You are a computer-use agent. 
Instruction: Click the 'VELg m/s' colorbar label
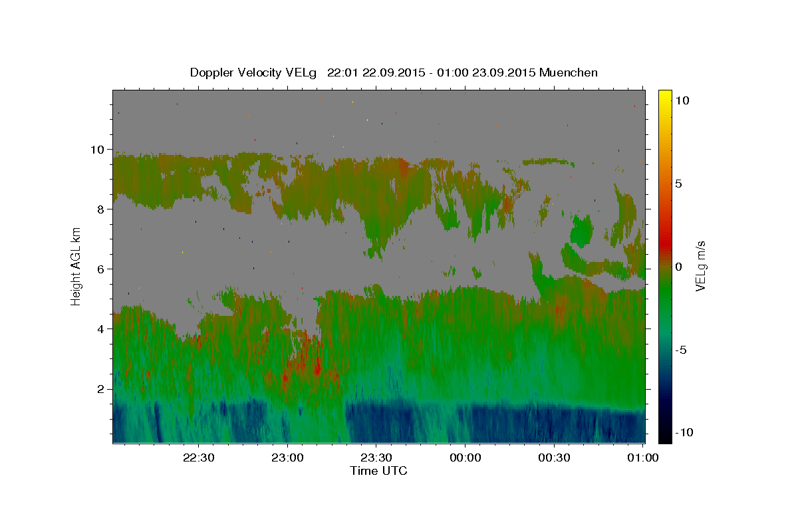click(700, 266)
